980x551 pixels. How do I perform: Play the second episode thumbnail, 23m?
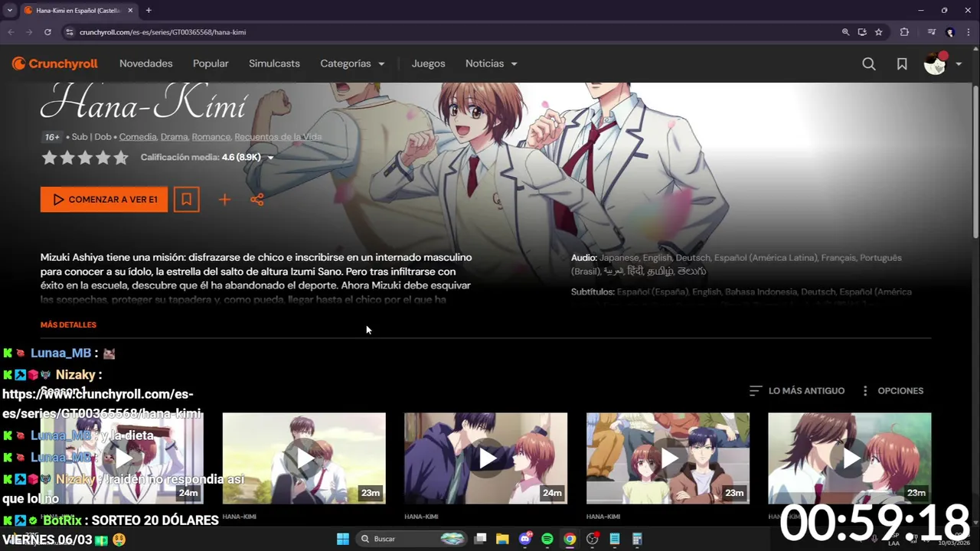(304, 458)
